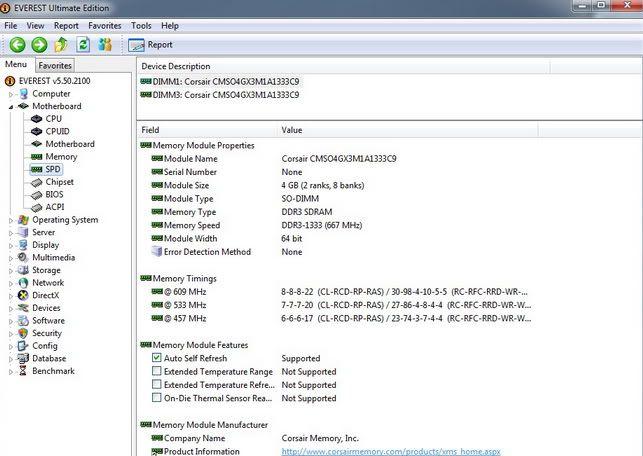
Task: Go up one level with Up arrow icon
Action: click(x=61, y=45)
